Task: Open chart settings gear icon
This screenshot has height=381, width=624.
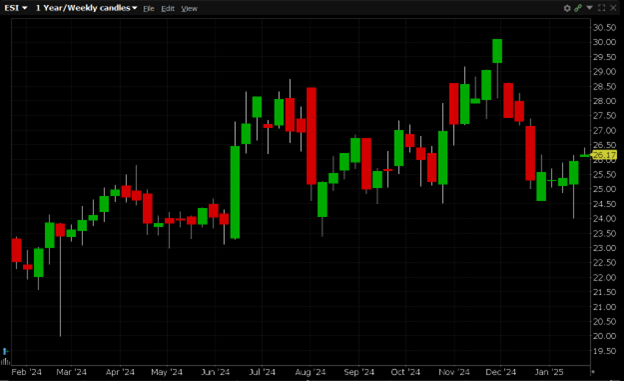Action: point(567,8)
